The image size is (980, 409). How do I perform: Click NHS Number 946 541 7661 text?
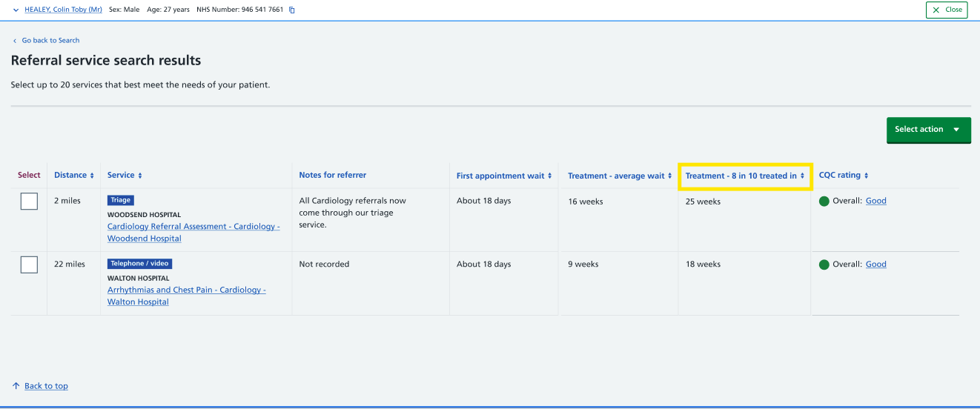coord(240,10)
